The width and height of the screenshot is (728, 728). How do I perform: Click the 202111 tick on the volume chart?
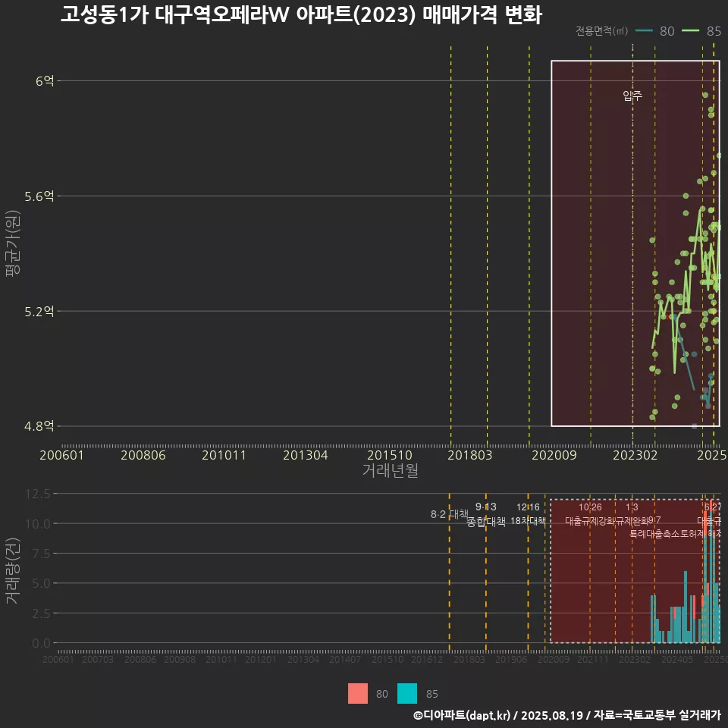[592, 659]
